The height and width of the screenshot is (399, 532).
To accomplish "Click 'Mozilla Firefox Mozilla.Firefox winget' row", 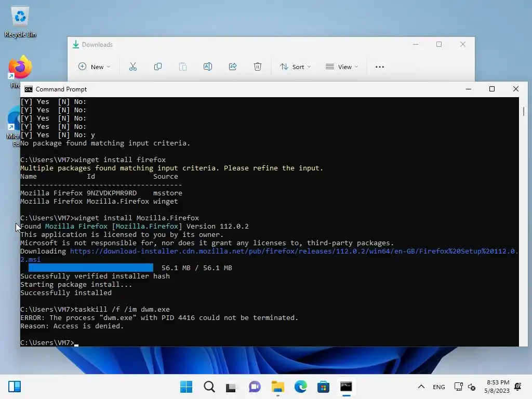I will click(99, 201).
